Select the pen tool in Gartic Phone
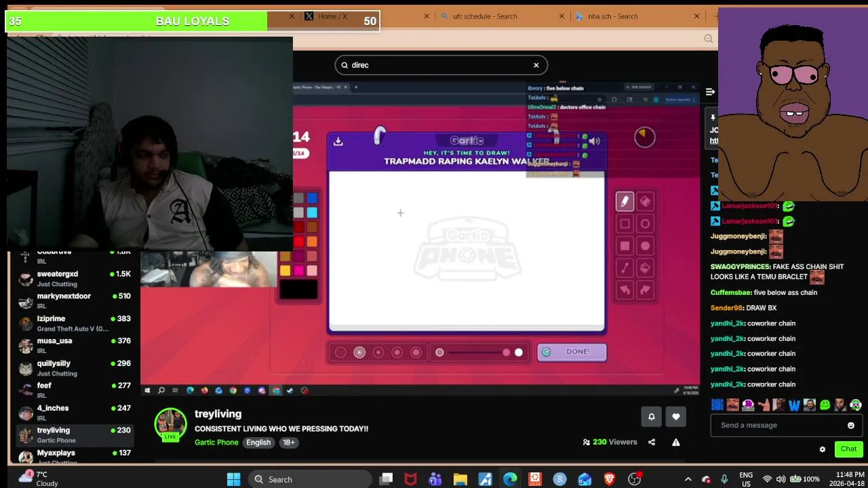 coord(625,201)
